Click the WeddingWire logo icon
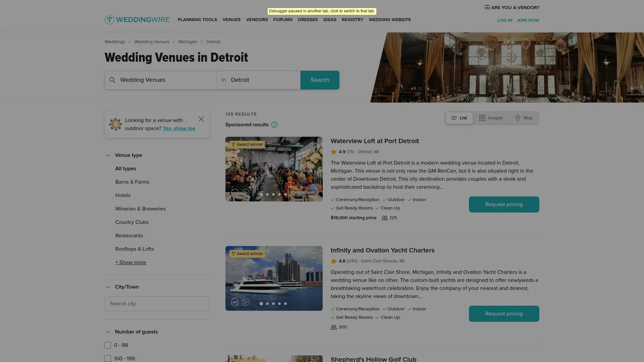 109,20
